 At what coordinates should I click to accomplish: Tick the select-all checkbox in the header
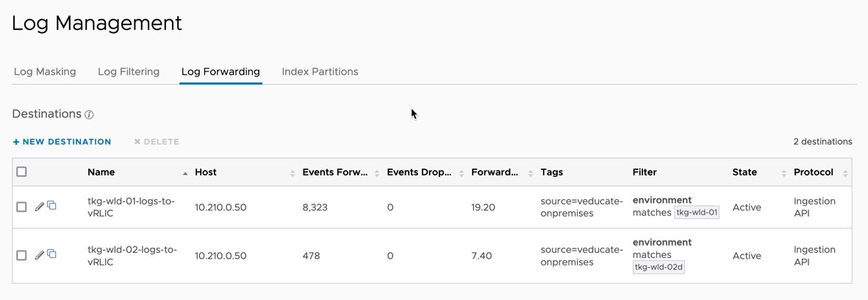point(21,171)
